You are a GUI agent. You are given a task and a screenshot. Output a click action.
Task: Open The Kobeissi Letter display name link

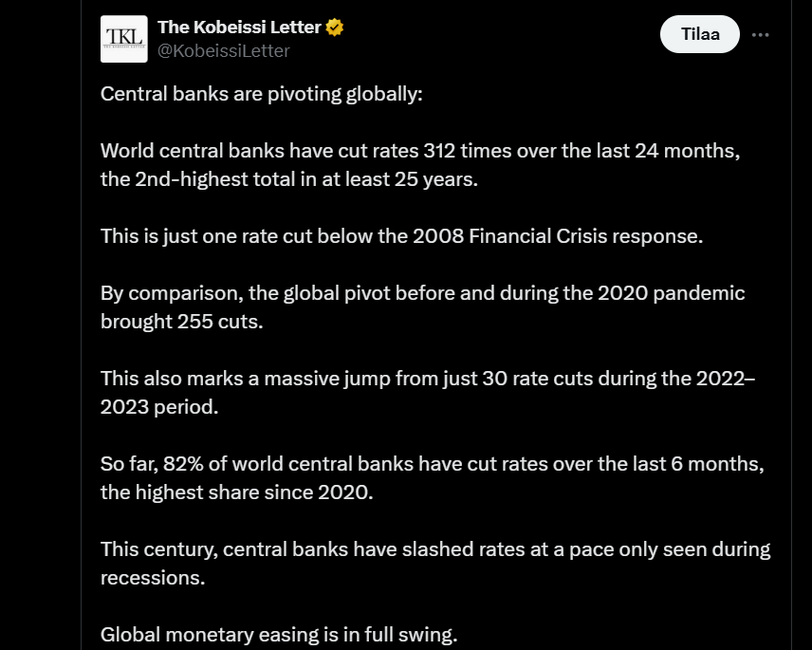tap(239, 28)
